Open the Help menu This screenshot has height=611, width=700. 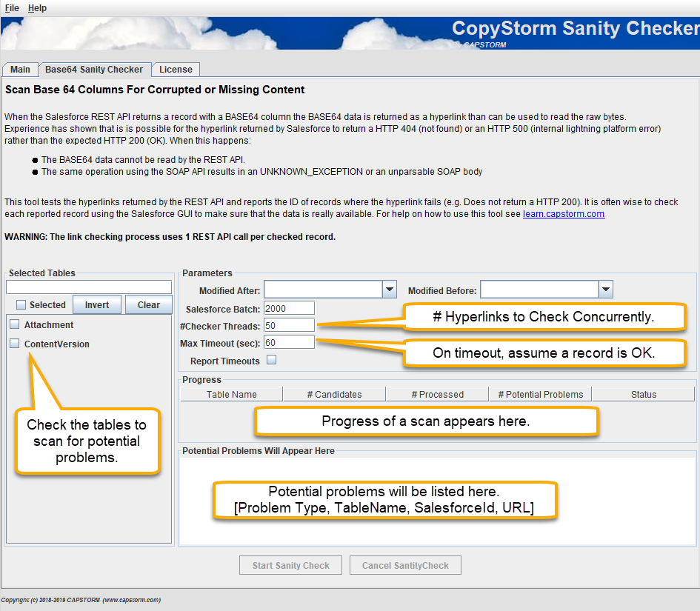tap(37, 8)
